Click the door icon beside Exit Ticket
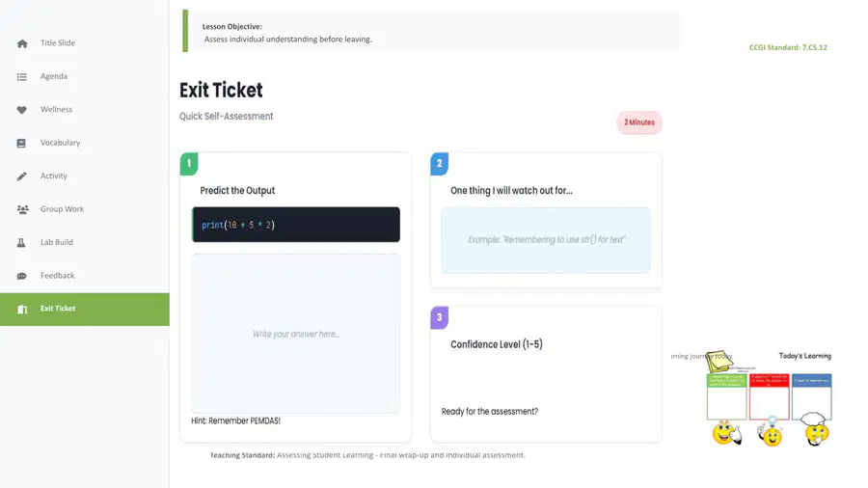868x488 pixels. (22, 310)
